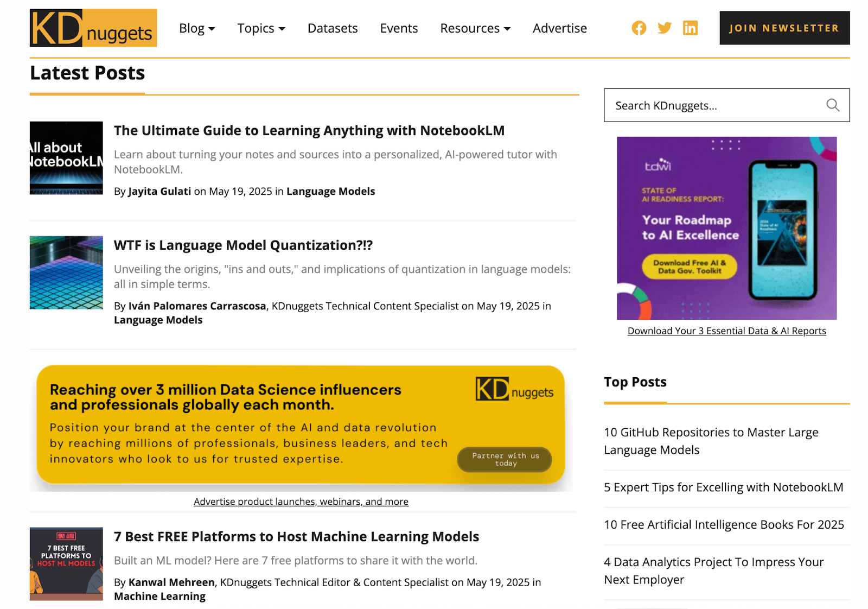Open the 7 Best Free Platforms thumbnail

(x=66, y=563)
